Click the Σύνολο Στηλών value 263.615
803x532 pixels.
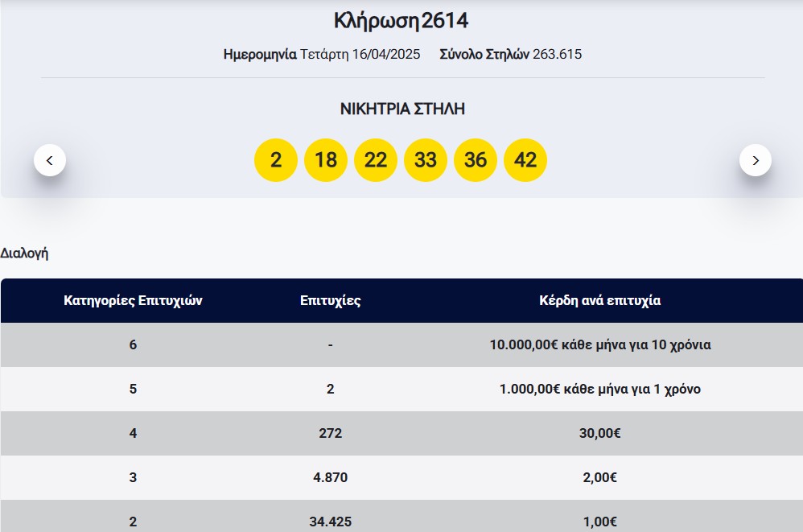coord(557,55)
